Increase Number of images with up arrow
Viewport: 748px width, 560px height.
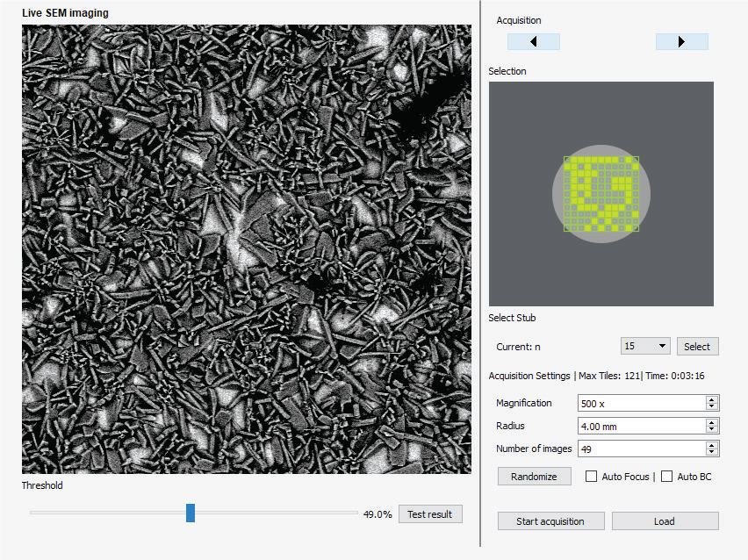click(x=711, y=445)
